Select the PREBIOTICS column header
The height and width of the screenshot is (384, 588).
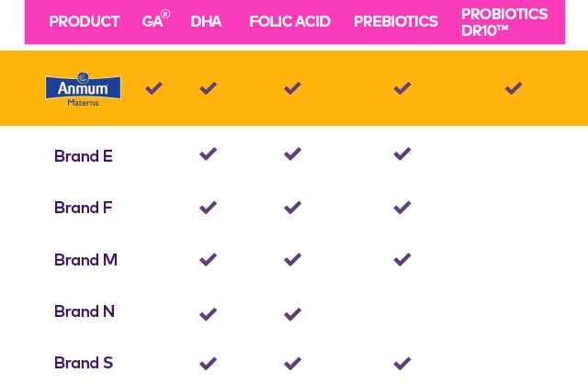coord(396,22)
